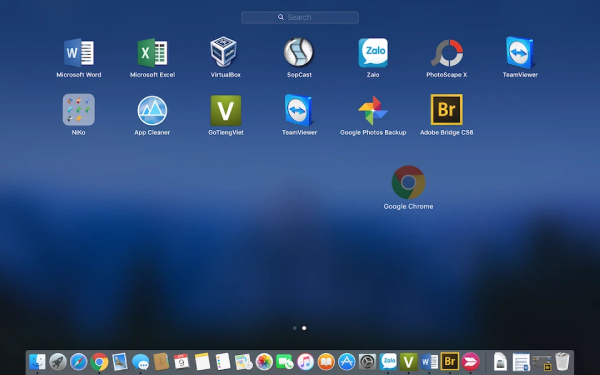The height and width of the screenshot is (375, 600).
Task: Open the Trash in the Dock
Action: coord(562,362)
